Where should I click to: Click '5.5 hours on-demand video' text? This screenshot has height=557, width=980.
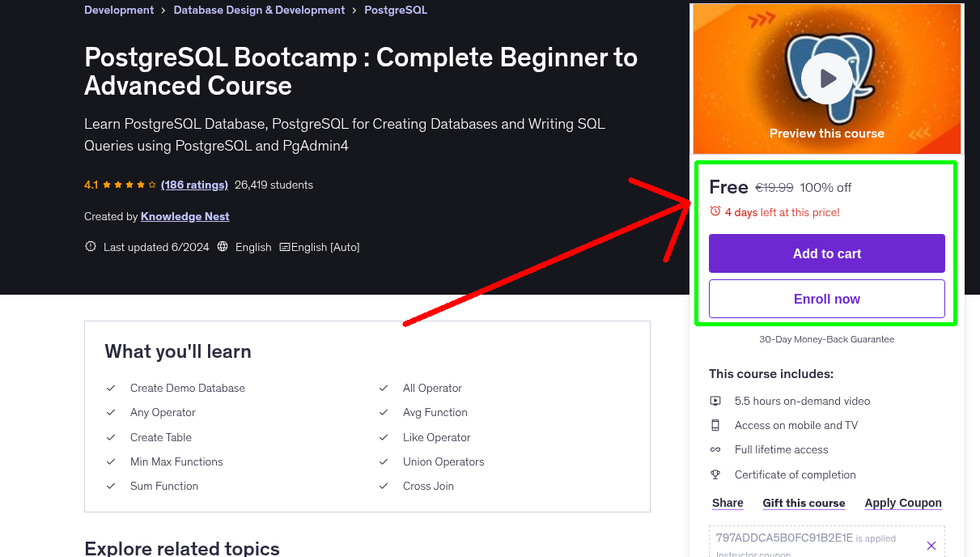pyautogui.click(x=802, y=401)
